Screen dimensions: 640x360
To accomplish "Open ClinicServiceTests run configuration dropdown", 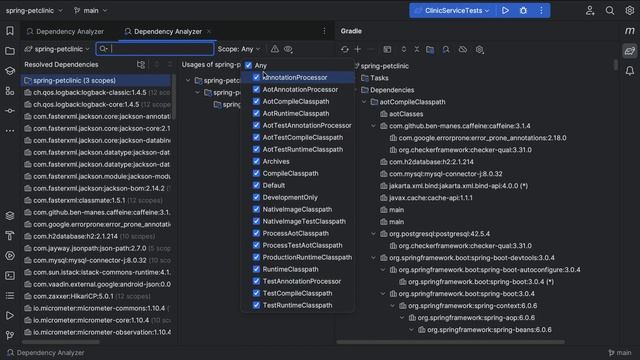I will 452,11.
